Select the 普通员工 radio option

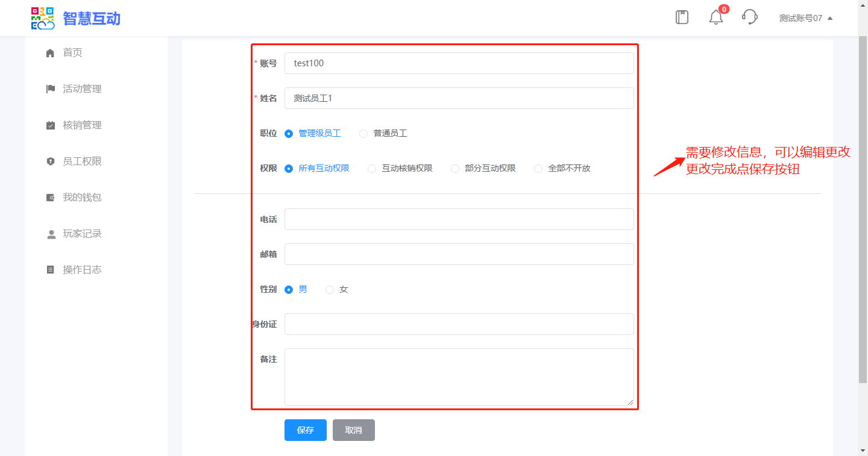[x=363, y=134]
